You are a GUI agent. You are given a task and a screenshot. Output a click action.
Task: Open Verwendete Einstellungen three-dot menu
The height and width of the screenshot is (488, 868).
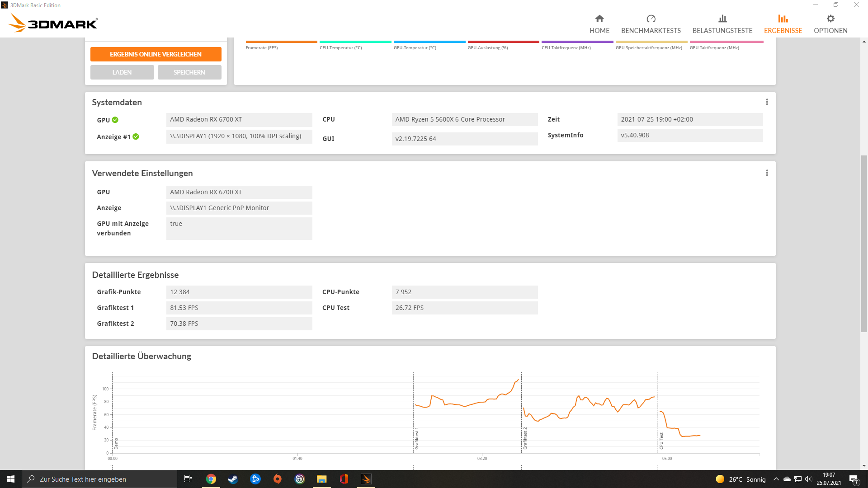(x=767, y=173)
